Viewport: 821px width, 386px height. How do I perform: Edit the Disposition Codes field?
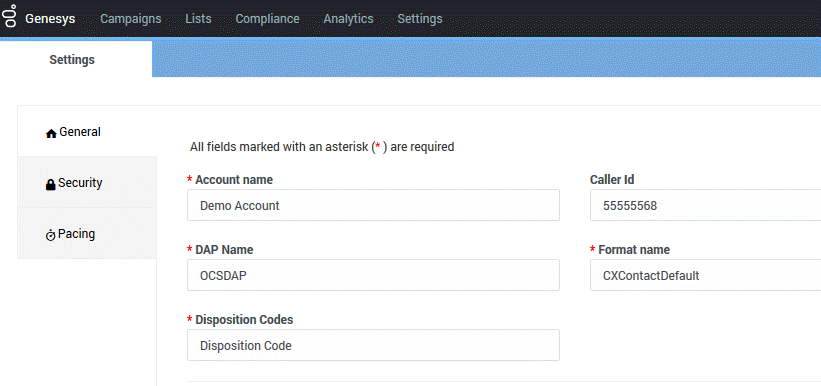point(373,345)
